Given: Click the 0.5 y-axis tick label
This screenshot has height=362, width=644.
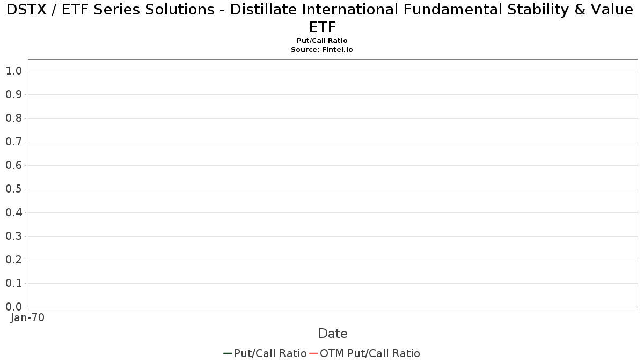Looking at the screenshot, I should coord(13,189).
